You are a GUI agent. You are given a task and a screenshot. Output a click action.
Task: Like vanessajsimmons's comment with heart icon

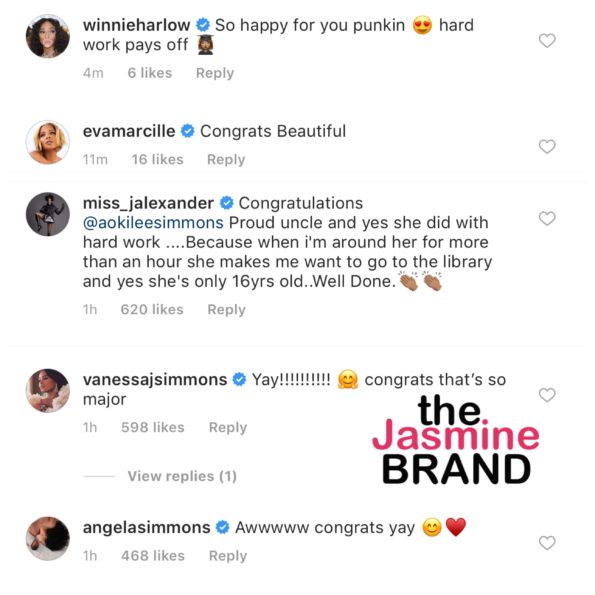click(x=547, y=395)
